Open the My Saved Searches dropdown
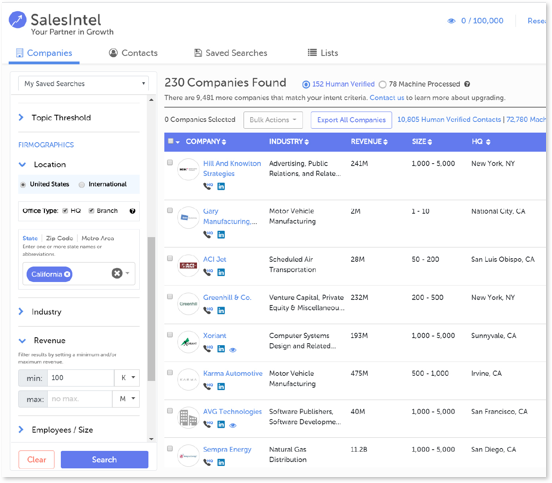 tap(83, 84)
